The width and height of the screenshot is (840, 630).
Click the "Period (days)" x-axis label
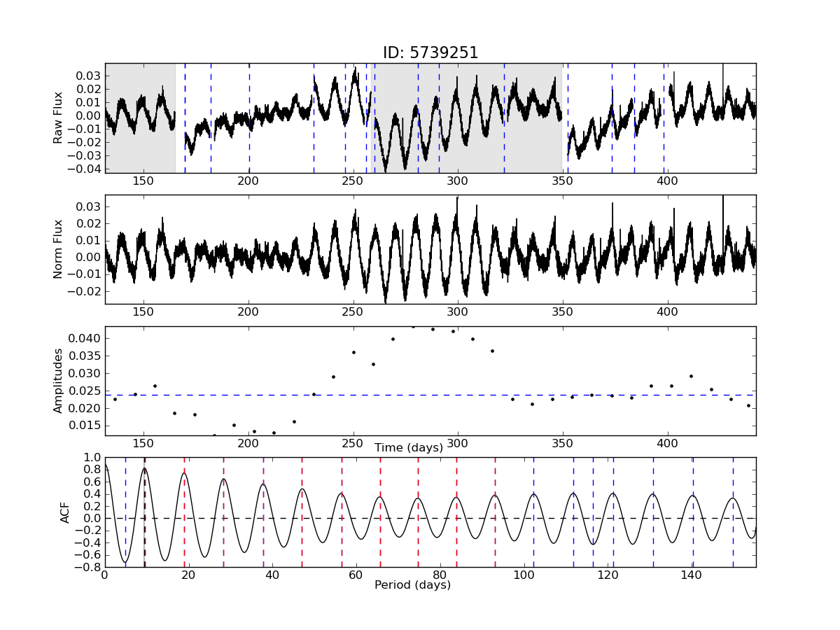pos(412,584)
